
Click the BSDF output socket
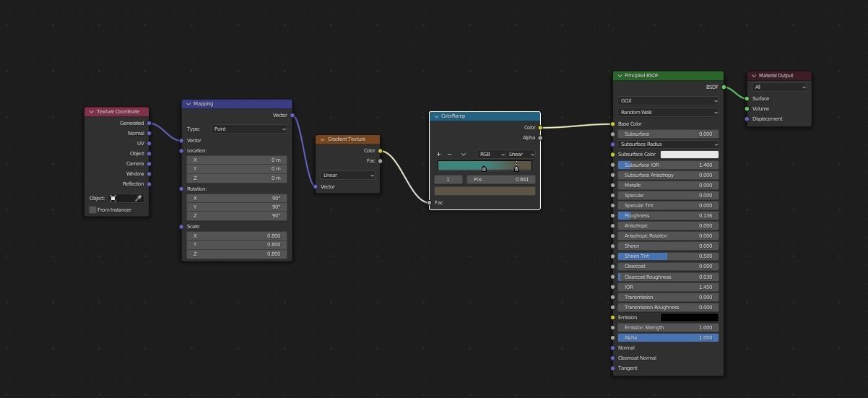[x=724, y=87]
